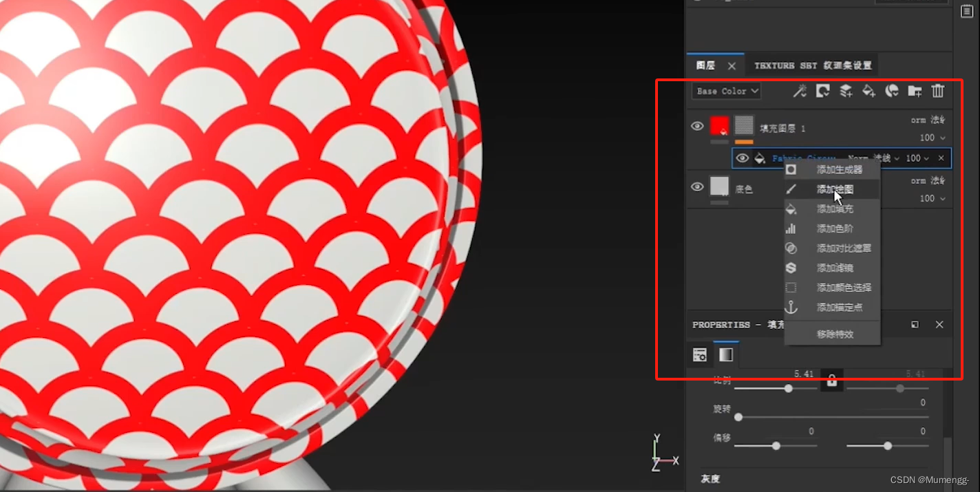Open the properties settings icon tab

click(x=700, y=355)
